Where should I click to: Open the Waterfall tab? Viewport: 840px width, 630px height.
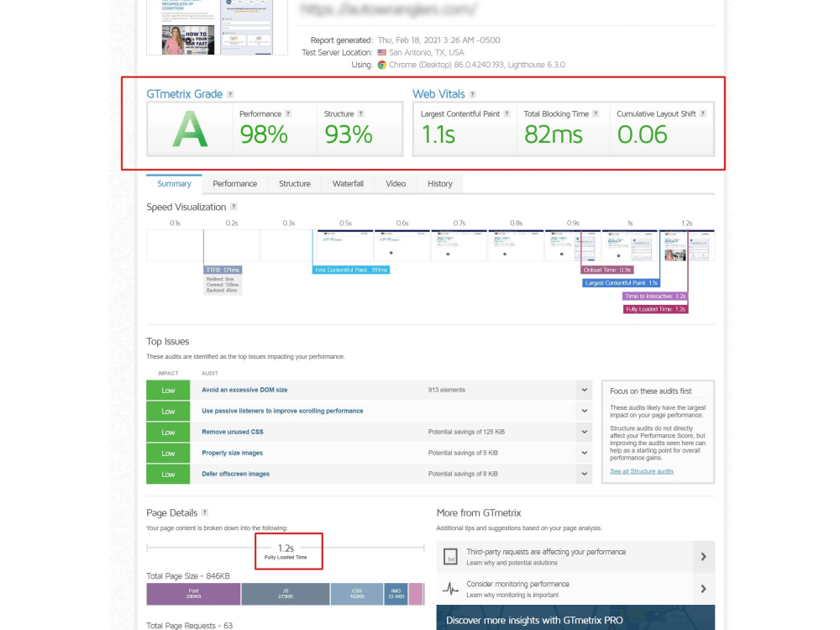pos(349,184)
